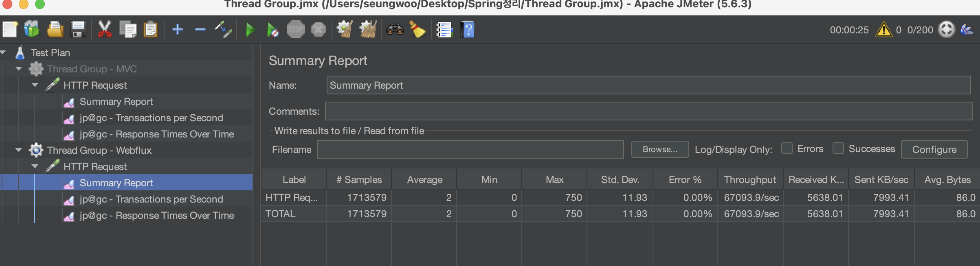Click the Toggle enable/disable icon
This screenshot has width=980, height=266.
[223, 30]
